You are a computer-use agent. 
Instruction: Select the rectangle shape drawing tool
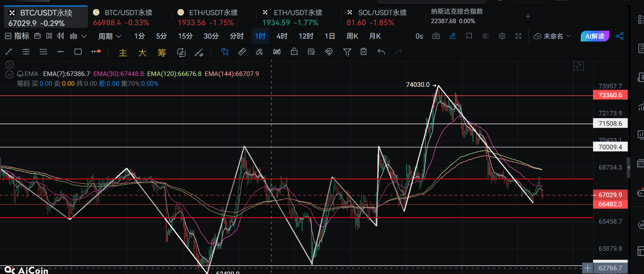78,52
